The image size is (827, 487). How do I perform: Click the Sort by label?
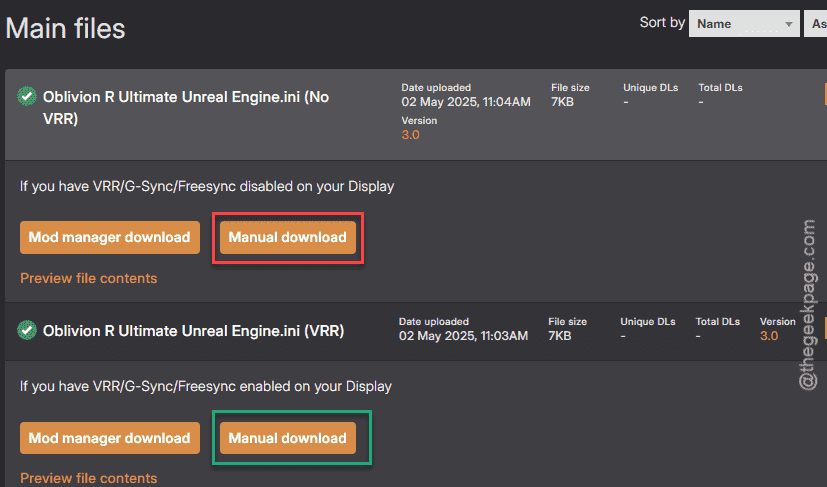pos(662,23)
